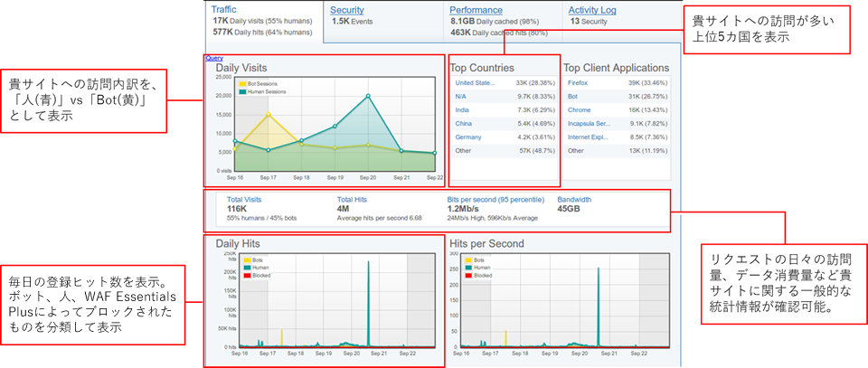The image size is (868, 368).
Task: Switch to the Security tab
Action: click(347, 10)
